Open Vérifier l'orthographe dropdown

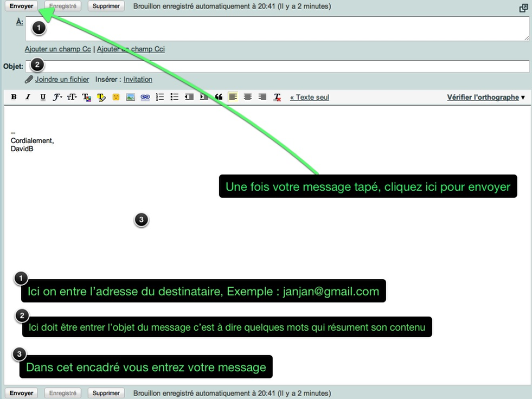(x=486, y=97)
